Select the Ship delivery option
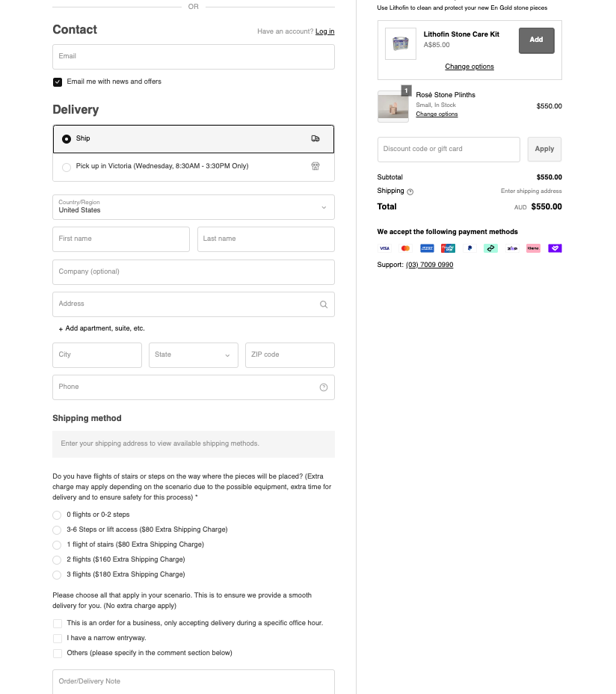Image resolution: width=616 pixels, height=694 pixels. pyautogui.click(x=194, y=139)
